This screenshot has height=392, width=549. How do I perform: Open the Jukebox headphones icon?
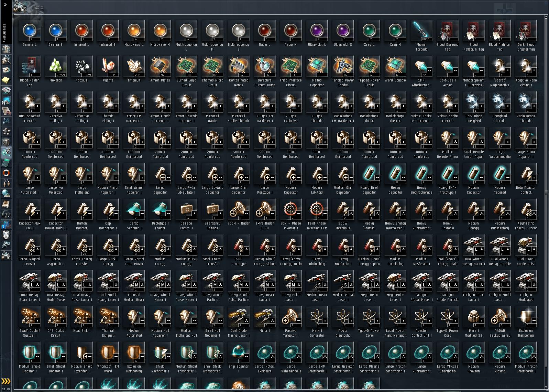pyautogui.click(x=6, y=214)
